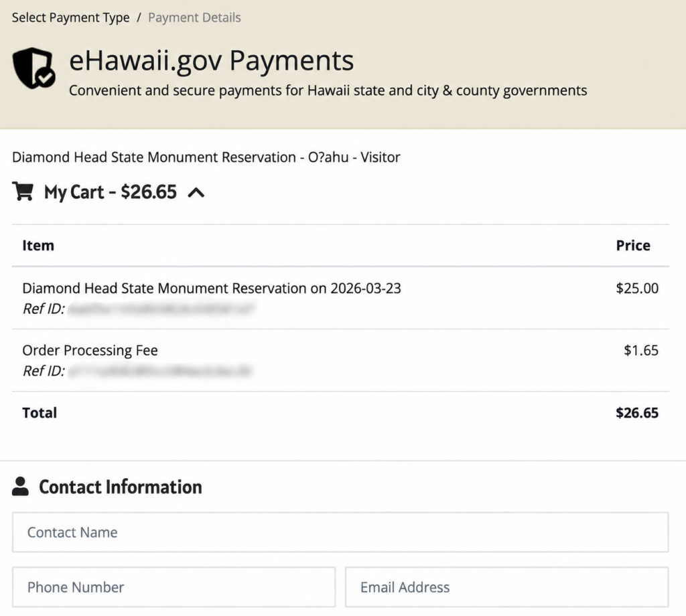This screenshot has height=616, width=686.
Task: Click the blurred Ref ID of processing fee
Action: 160,371
